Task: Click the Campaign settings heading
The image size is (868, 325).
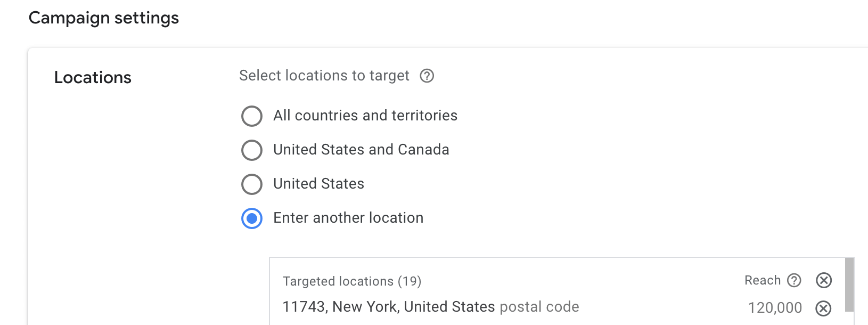Action: pos(104,18)
